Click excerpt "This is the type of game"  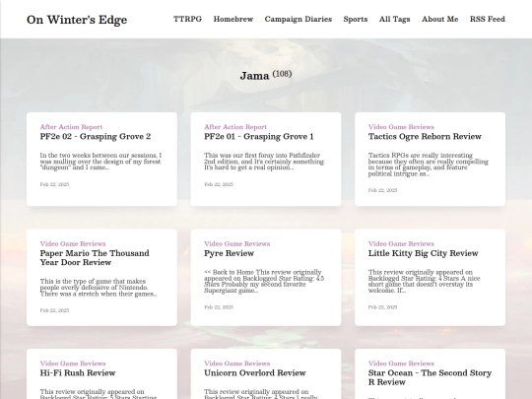coord(99,288)
